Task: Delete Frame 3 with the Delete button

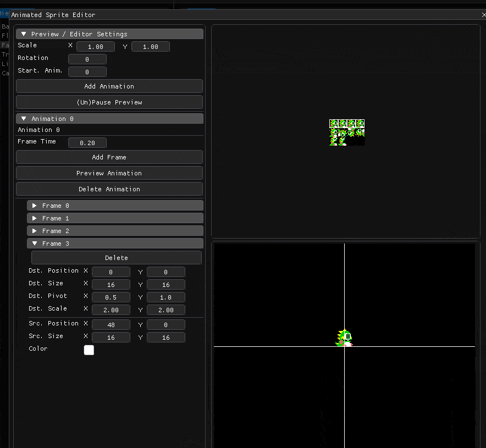Action: tap(117, 258)
